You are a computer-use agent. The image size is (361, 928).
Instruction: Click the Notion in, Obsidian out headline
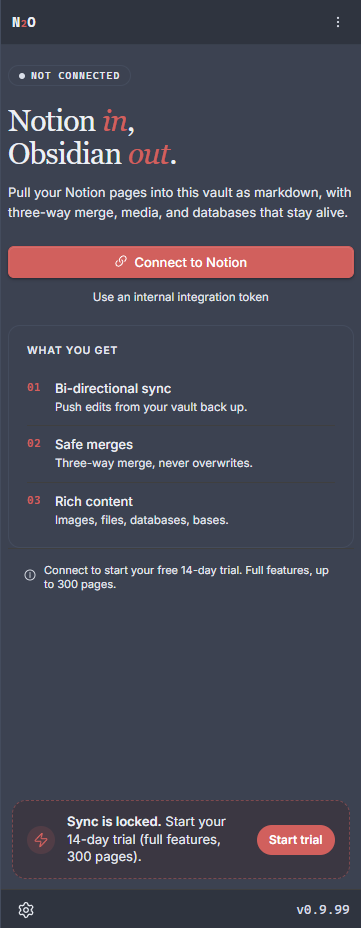[x=93, y=137]
